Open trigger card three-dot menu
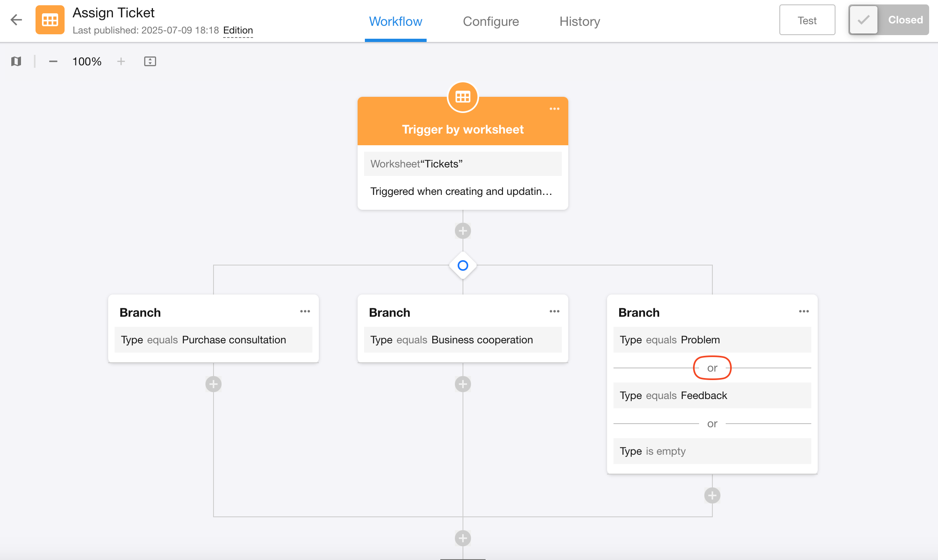This screenshot has height=560, width=938. [x=555, y=109]
